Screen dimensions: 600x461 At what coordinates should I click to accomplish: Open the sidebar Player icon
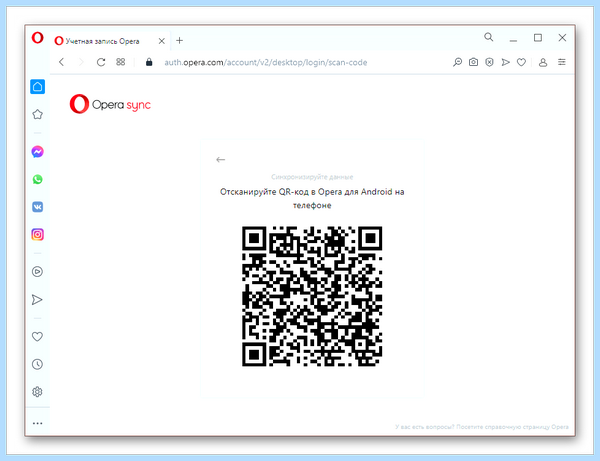[x=38, y=272]
